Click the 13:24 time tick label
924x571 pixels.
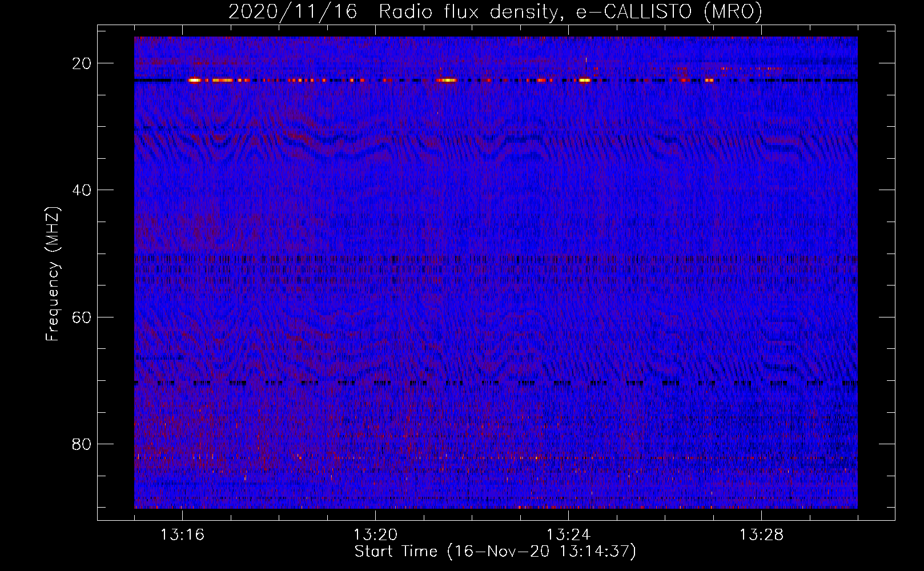click(568, 534)
